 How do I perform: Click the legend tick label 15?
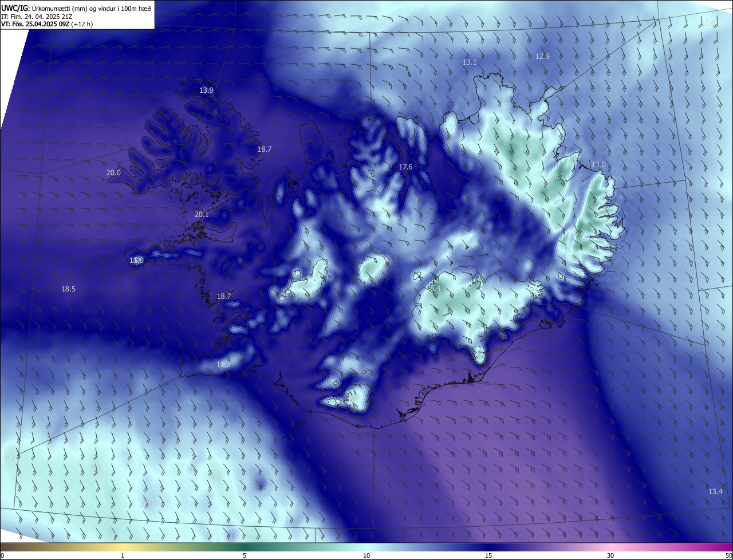point(488,555)
